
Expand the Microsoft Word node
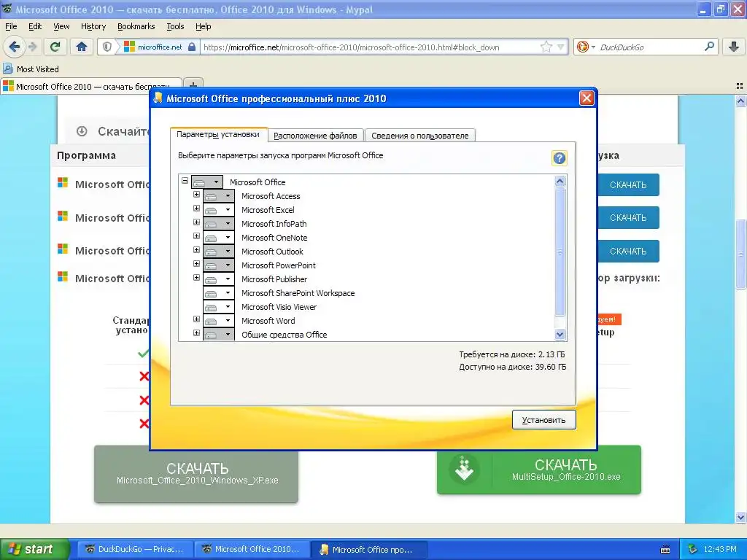click(196, 319)
